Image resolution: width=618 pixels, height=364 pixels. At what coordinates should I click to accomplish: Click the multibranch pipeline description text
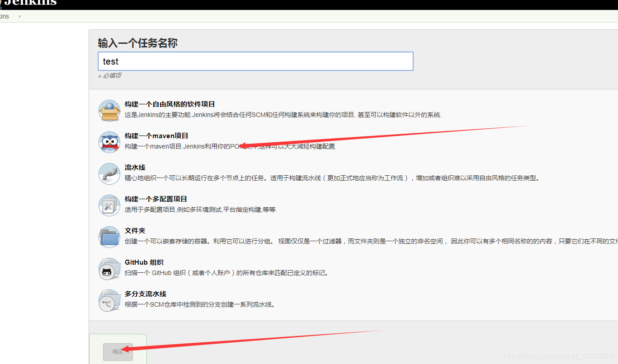pyautogui.click(x=200, y=304)
